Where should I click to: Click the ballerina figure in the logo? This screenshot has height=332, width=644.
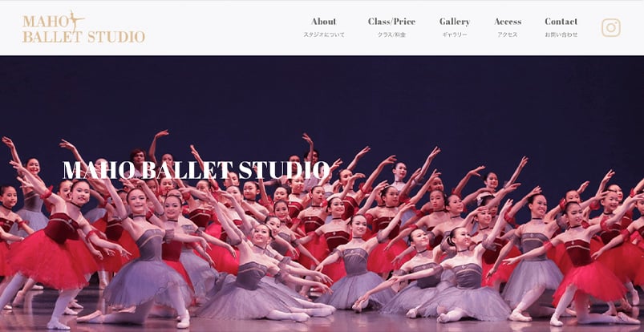pyautogui.click(x=75, y=20)
